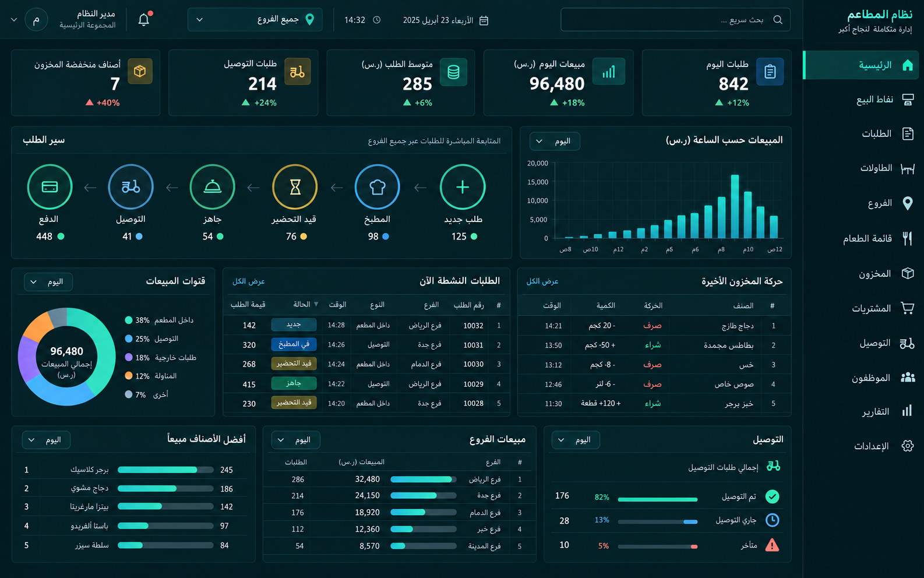The image size is (924, 578).
Task: Open the جميع الفروع branch dropdown
Action: [x=255, y=20]
